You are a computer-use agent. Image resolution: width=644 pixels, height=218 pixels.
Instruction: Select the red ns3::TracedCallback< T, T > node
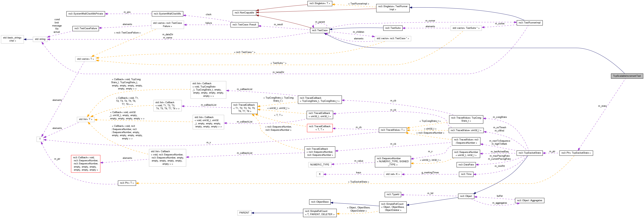click(320, 128)
